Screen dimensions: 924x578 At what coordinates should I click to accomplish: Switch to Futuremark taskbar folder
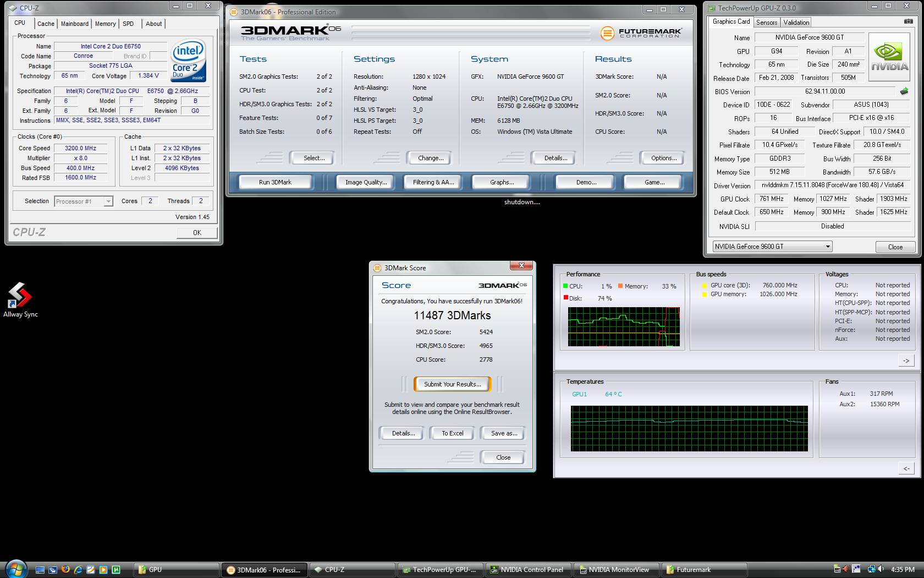point(705,570)
